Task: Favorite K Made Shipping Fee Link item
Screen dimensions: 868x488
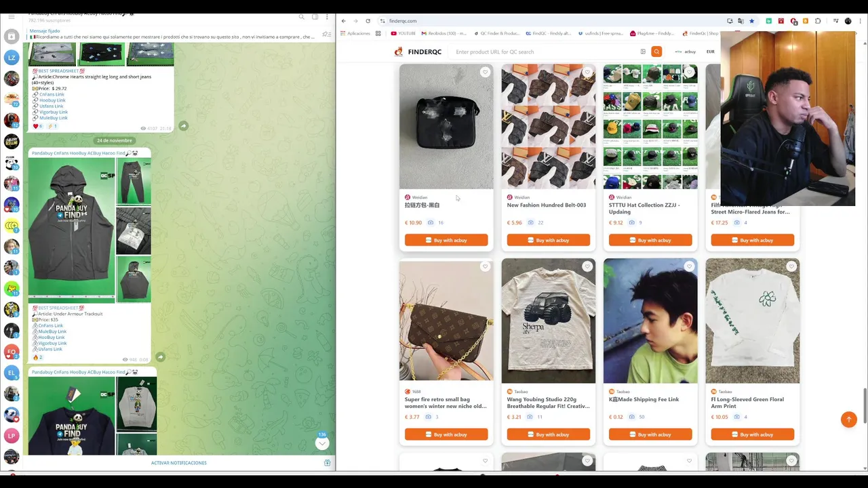Action: (x=689, y=266)
